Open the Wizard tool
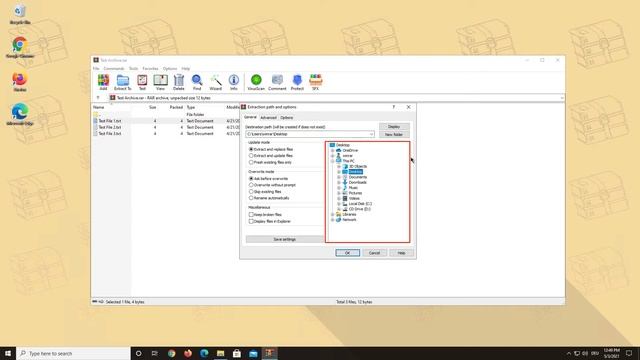 click(x=216, y=82)
